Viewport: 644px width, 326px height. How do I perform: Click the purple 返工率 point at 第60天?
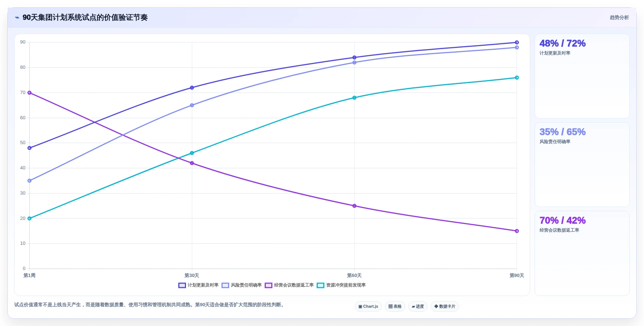click(x=354, y=206)
